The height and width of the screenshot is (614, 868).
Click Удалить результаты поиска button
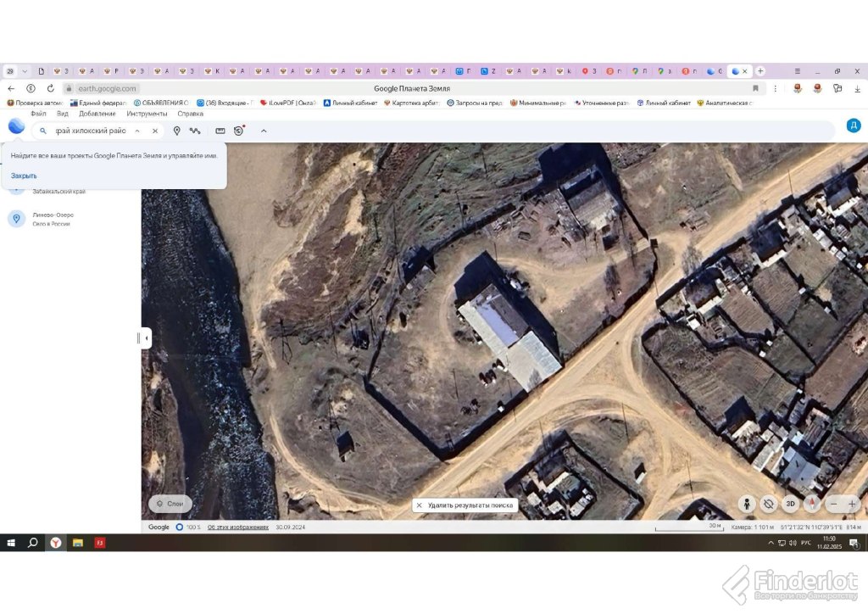[465, 505]
